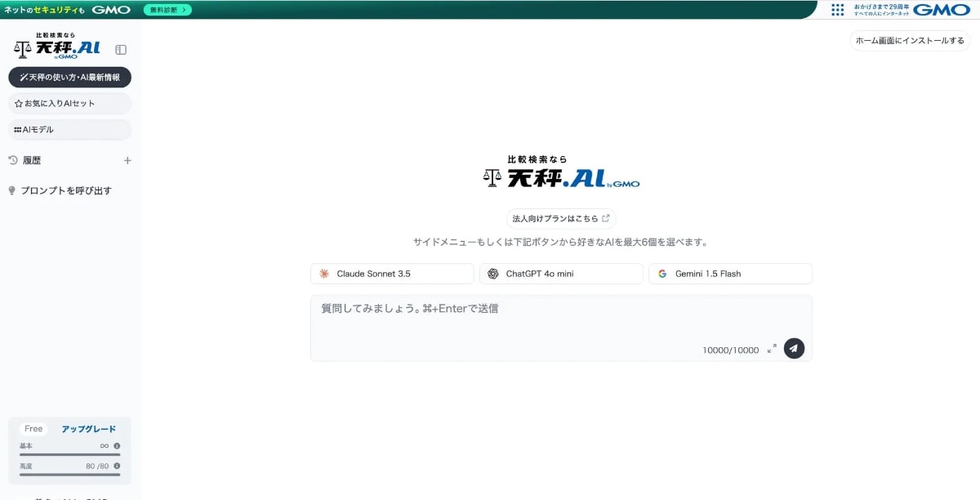Image resolution: width=980 pixels, height=500 pixels.
Task: Click the external link icon after 法人向けプラン
Action: [x=606, y=218]
